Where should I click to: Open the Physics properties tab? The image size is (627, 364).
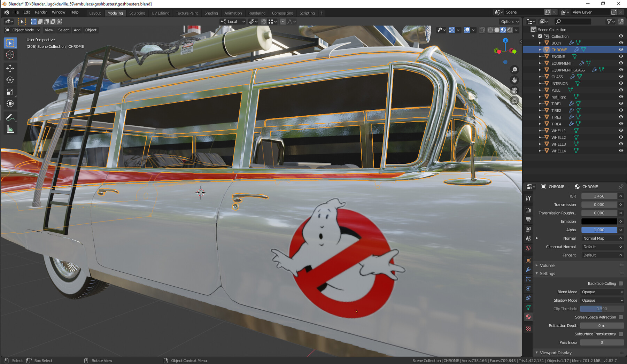(528, 289)
